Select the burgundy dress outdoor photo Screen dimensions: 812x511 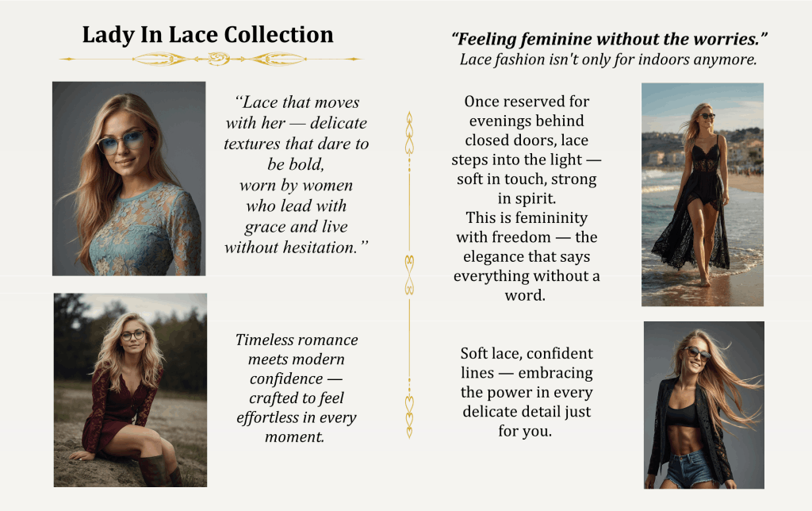tap(130, 390)
